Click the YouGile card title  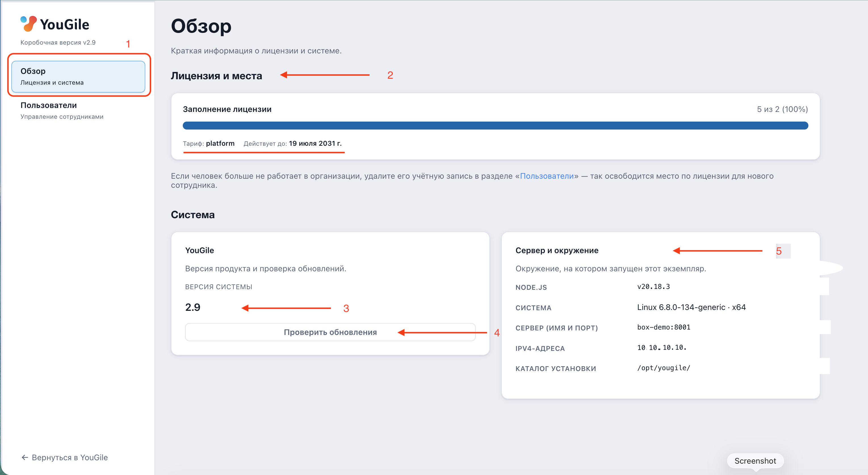click(x=200, y=250)
